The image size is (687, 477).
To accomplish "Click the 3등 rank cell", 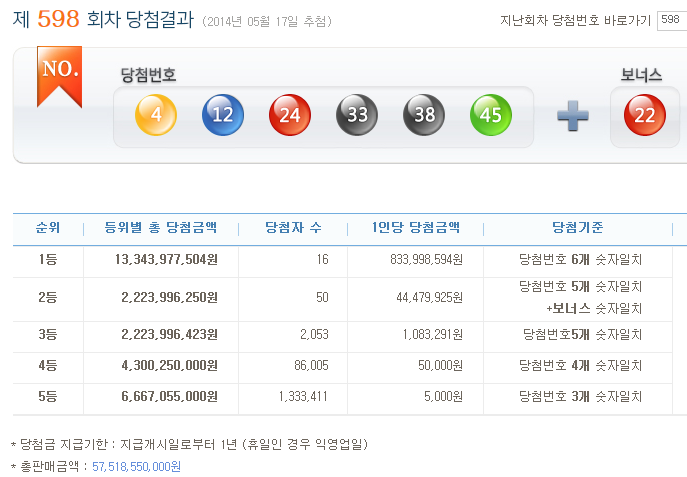I will (48, 334).
